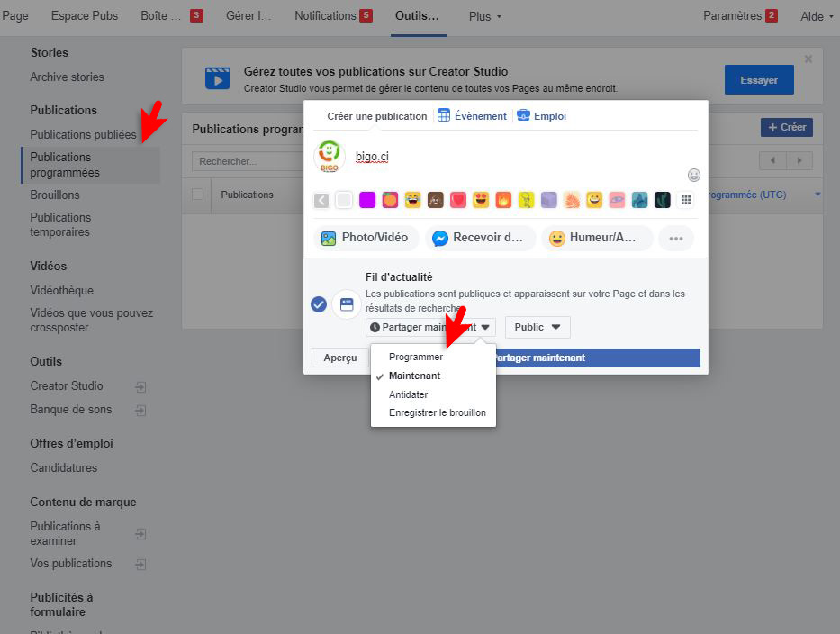Pick the yellow sketch figure background
The height and width of the screenshot is (634, 840).
pyautogui.click(x=526, y=200)
